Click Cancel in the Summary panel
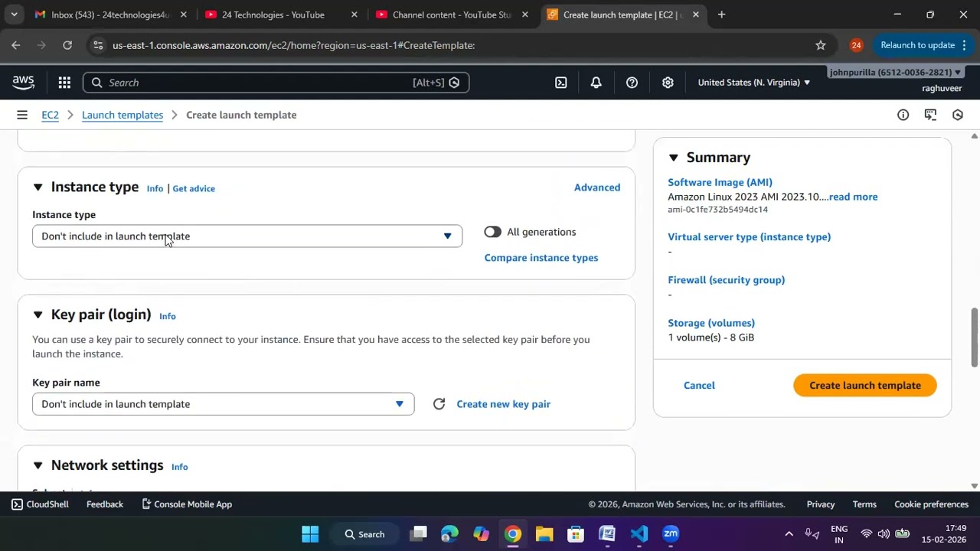Screen dimensions: 980x551 coord(699,385)
